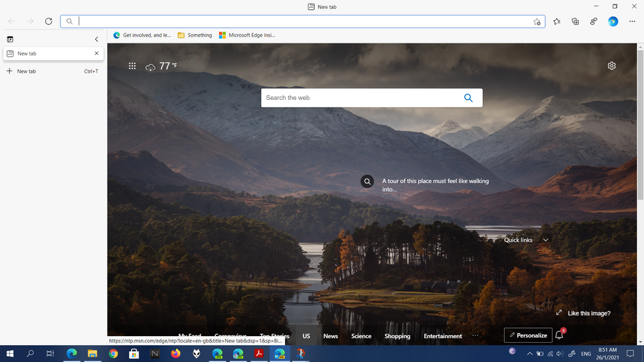Switch to Edge Canary taskbar icon
The width and height of the screenshot is (644, 362).
[x=280, y=354]
